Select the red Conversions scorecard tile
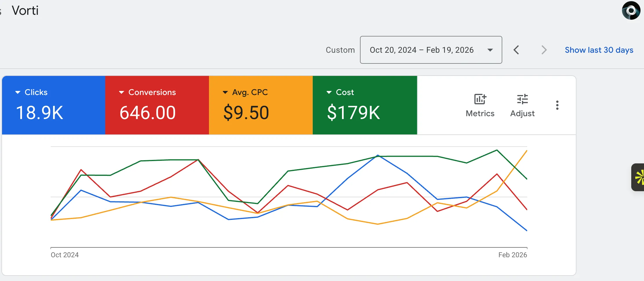The image size is (644, 281). click(x=157, y=105)
